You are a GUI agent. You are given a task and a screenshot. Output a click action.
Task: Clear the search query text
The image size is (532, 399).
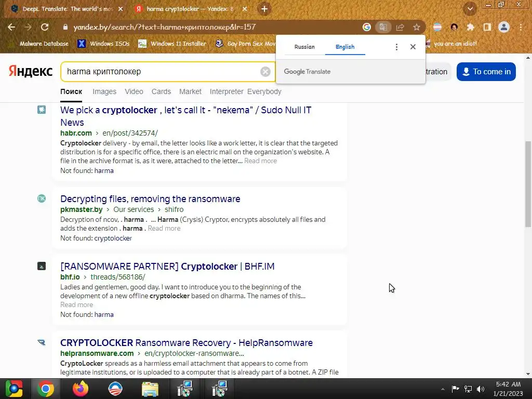coord(265,72)
